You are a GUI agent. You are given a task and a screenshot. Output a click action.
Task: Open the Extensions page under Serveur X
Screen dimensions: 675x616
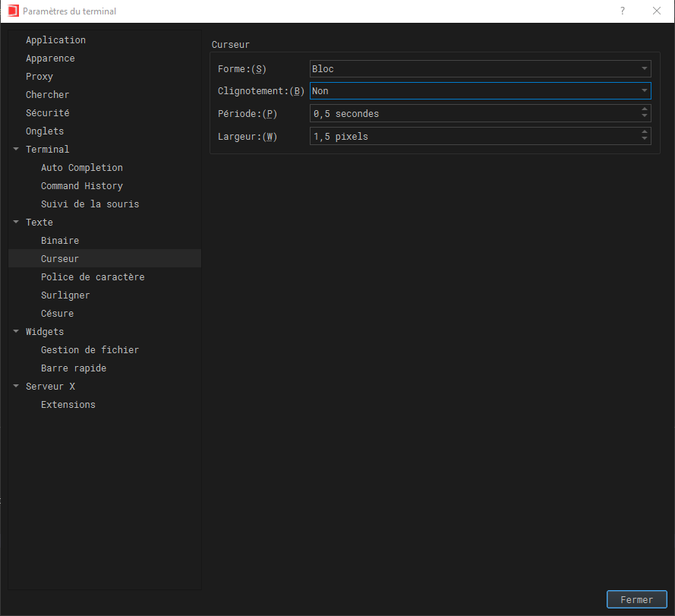coord(68,404)
